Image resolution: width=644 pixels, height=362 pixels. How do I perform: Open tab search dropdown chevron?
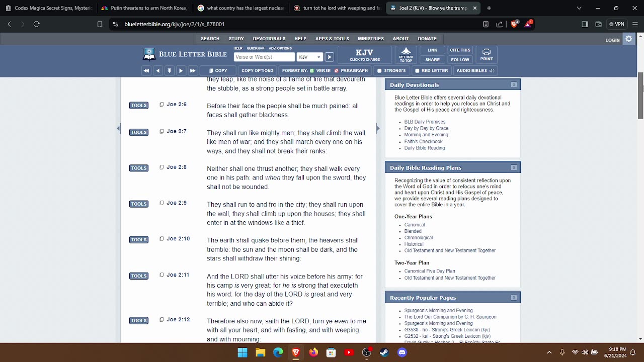pyautogui.click(x=579, y=8)
